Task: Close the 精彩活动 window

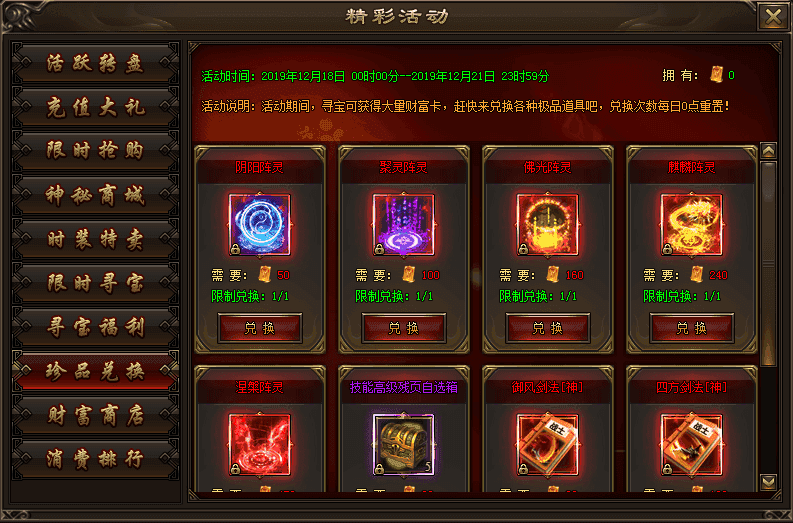Action: point(773,17)
